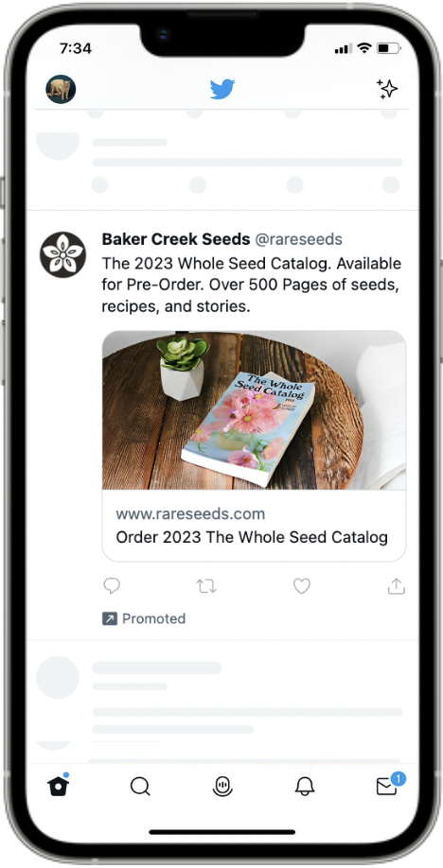The width and height of the screenshot is (443, 868).
Task: Open the Baker Creek Seeds profile picture
Action: coord(62,254)
